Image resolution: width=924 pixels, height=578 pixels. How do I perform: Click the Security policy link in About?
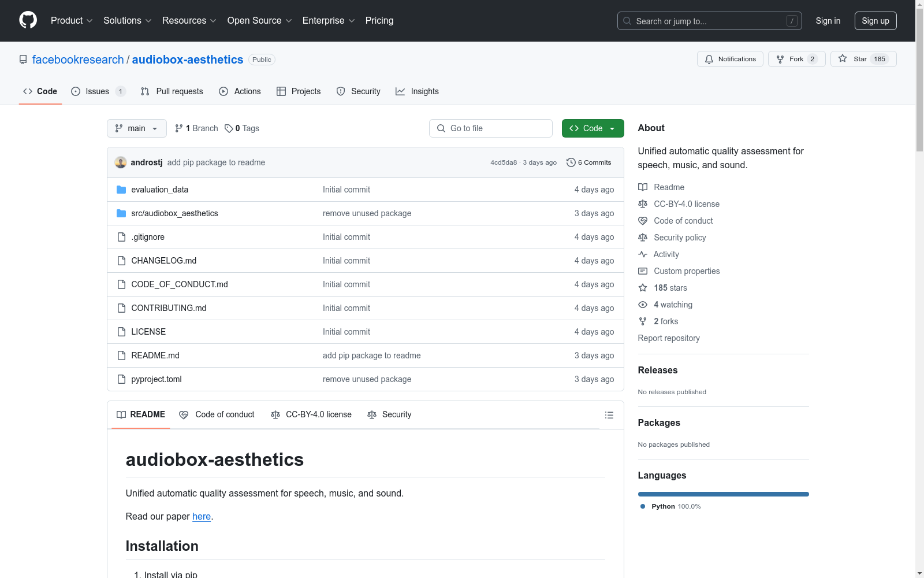[x=680, y=238]
